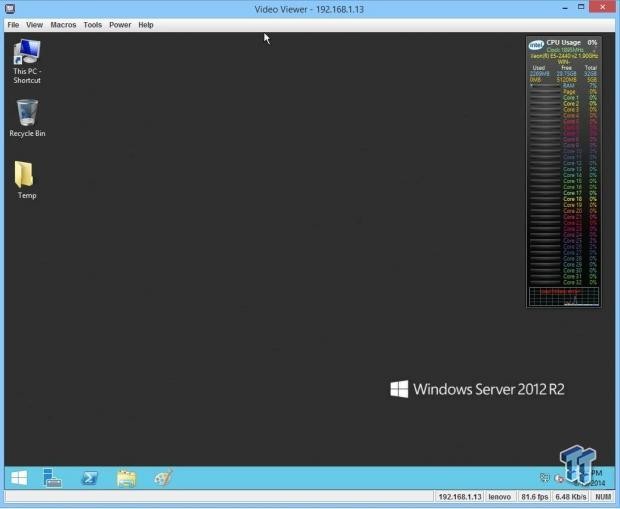The image size is (620, 509).
Task: Open the Help menu
Action: (146, 25)
